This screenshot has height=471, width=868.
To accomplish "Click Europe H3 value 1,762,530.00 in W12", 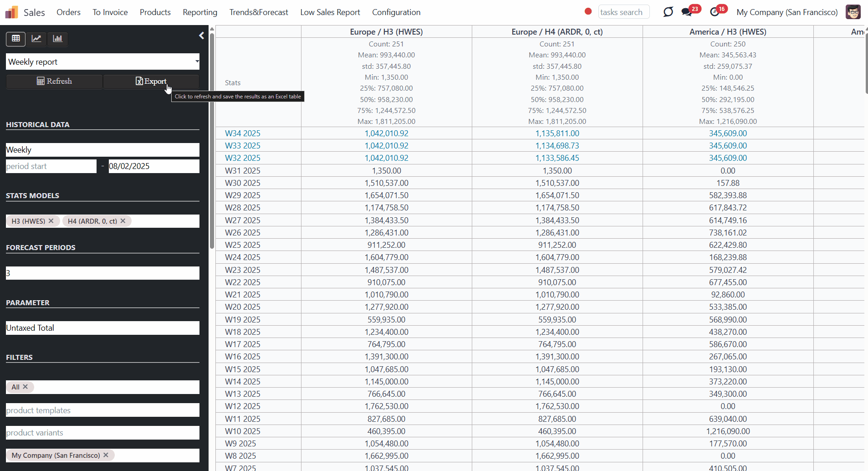I will click(386, 406).
